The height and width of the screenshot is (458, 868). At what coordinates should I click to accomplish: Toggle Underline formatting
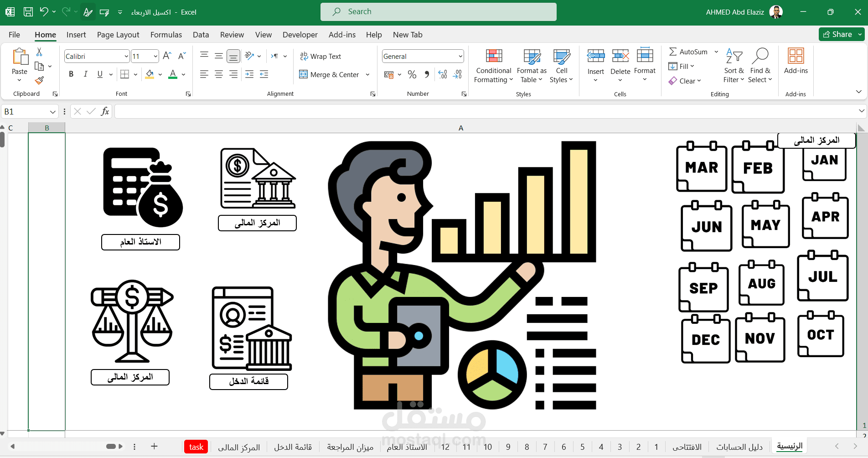100,74
